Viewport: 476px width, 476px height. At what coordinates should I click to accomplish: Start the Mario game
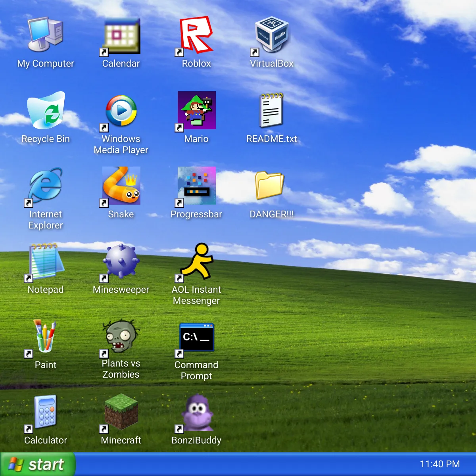coord(196,110)
